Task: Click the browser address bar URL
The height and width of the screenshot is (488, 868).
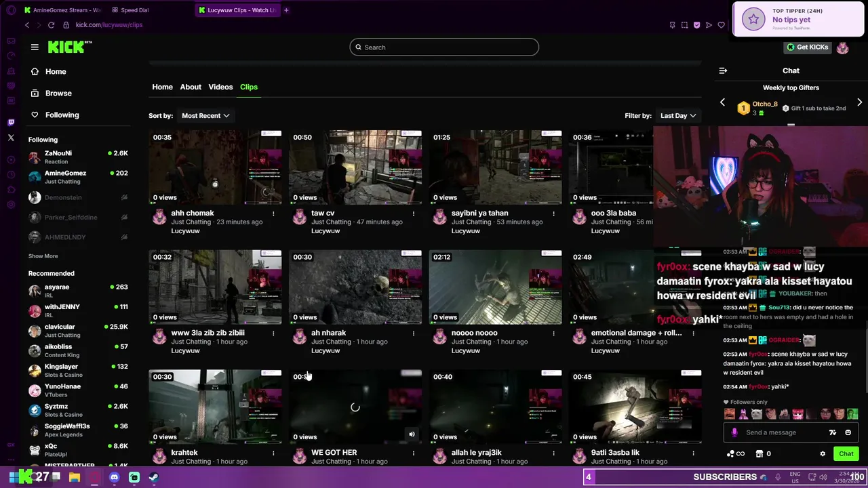Action: tap(108, 25)
